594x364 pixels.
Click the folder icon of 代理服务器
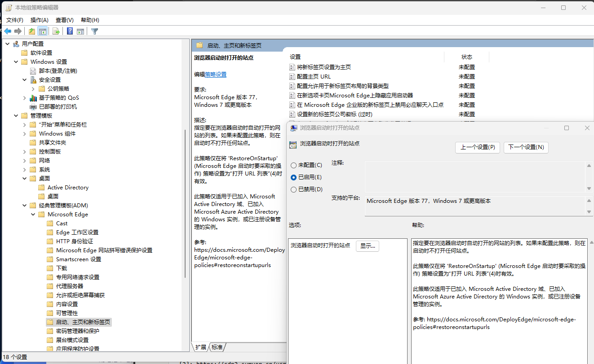tap(50, 286)
